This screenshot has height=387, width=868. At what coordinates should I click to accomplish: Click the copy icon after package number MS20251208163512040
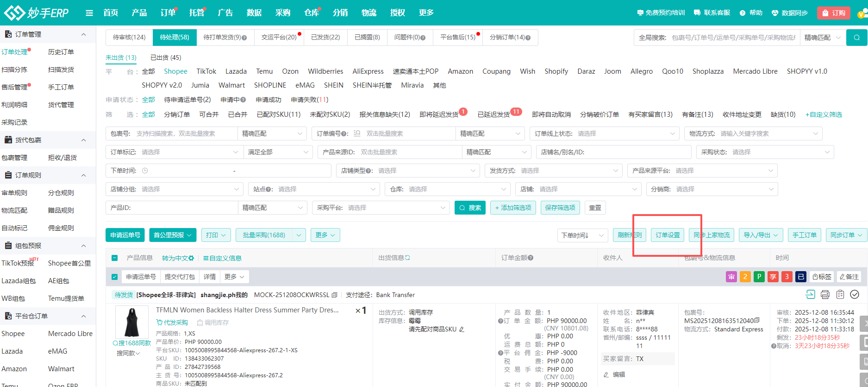click(x=756, y=320)
